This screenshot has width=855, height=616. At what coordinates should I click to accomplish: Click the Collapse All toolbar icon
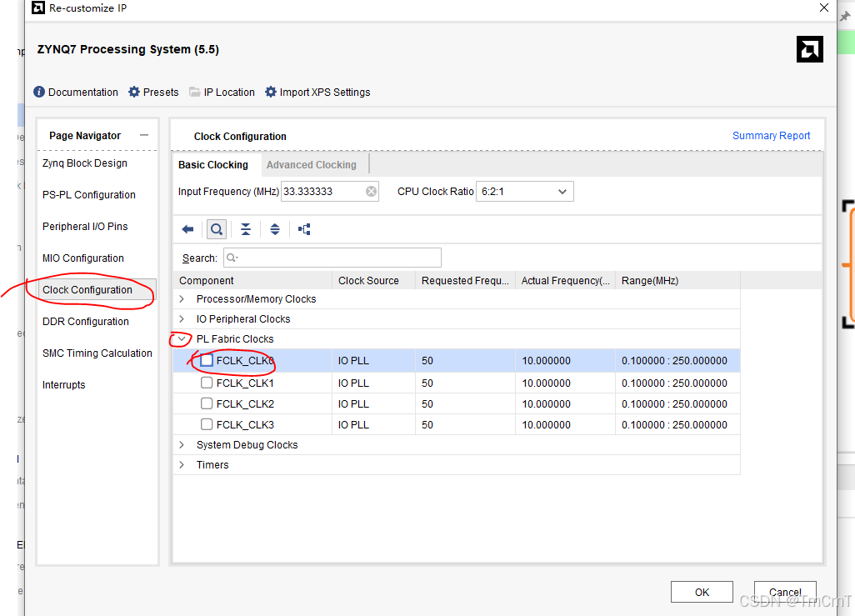click(246, 229)
